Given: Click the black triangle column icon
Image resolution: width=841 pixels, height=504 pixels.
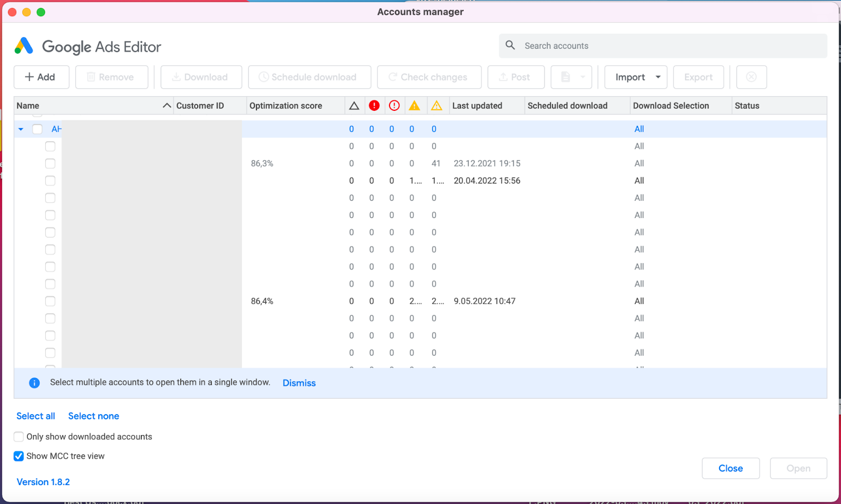Looking at the screenshot, I should [354, 106].
